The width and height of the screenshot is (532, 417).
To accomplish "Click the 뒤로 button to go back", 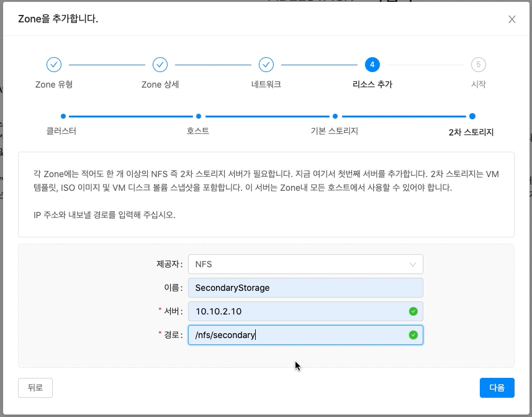I will (x=35, y=387).
